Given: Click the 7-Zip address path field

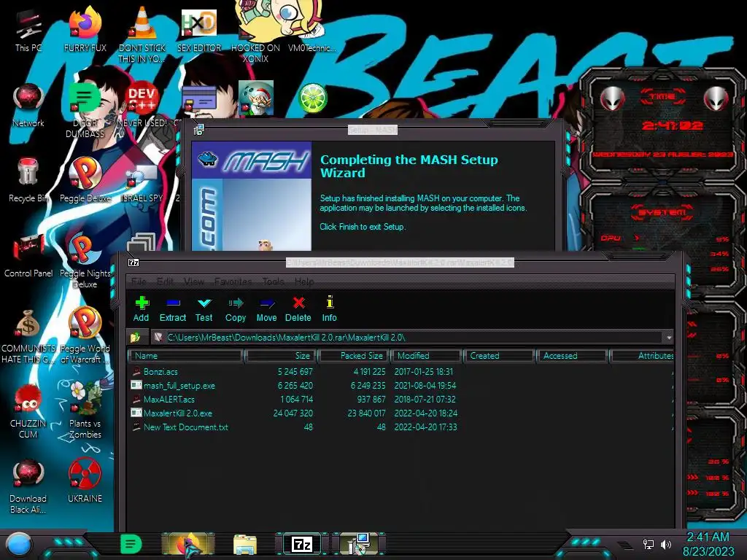Looking at the screenshot, I should [409, 337].
